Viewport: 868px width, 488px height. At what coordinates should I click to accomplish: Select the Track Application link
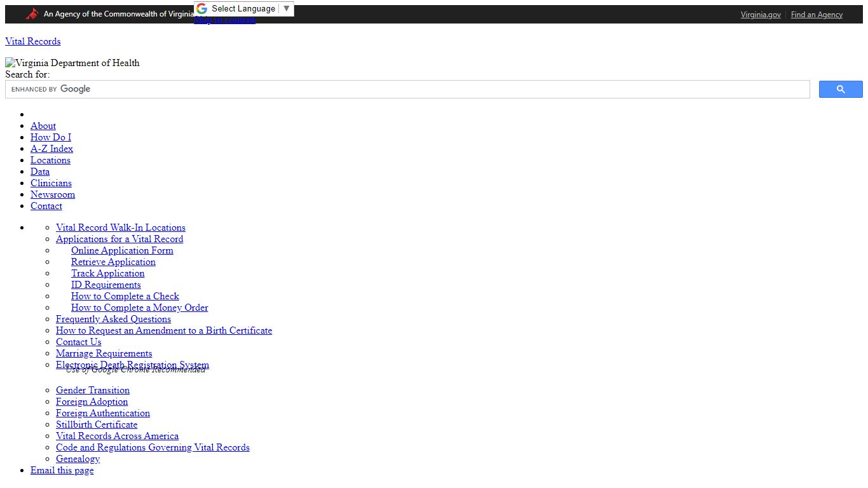pos(108,273)
